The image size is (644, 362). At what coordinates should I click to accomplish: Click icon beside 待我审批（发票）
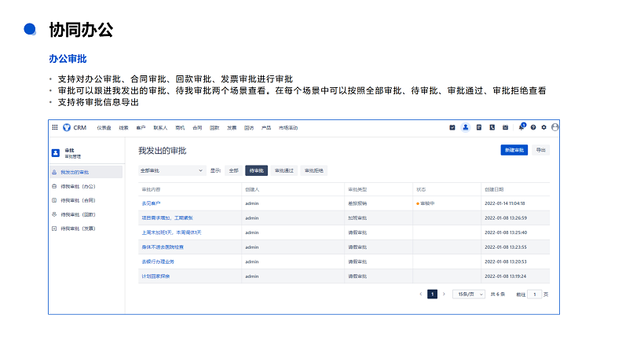54,229
